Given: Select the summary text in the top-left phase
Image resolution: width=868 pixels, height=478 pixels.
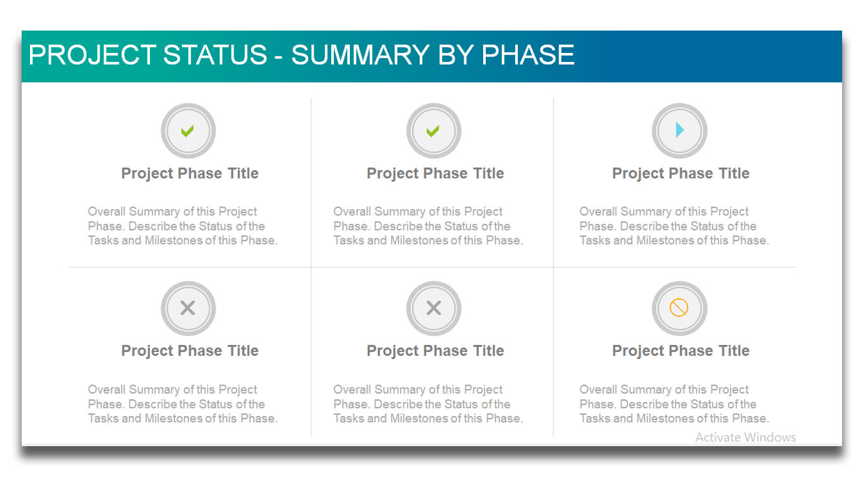Looking at the screenshot, I should 183,226.
